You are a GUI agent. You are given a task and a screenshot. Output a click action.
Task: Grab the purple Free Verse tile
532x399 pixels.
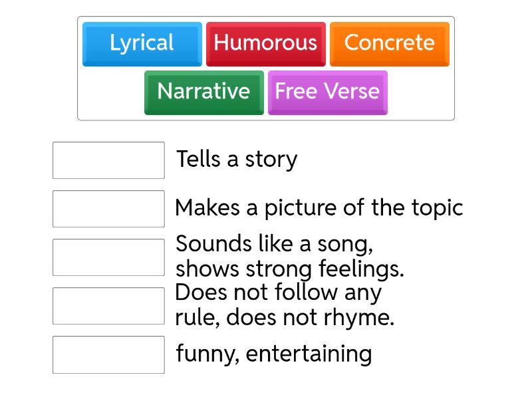point(327,92)
